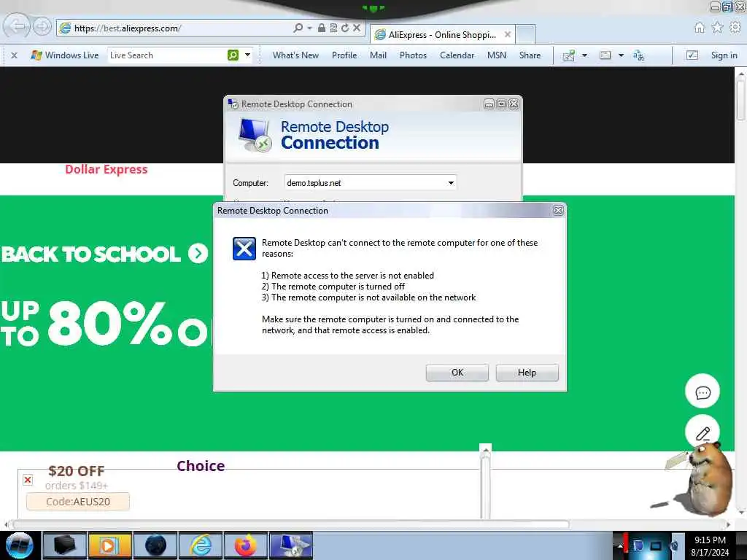The width and height of the screenshot is (747, 560).
Task: Open Mail in Windows Live toolbar
Action: point(379,55)
